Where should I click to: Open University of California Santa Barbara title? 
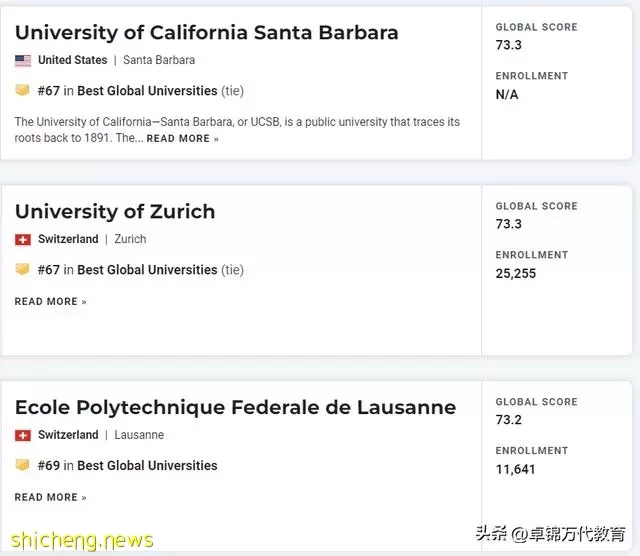click(207, 33)
